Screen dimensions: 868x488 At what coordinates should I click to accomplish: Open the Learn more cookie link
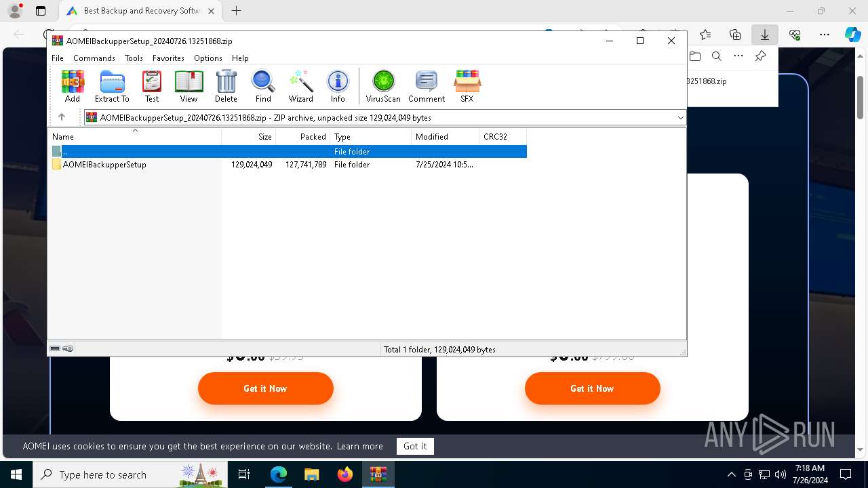[x=360, y=446]
